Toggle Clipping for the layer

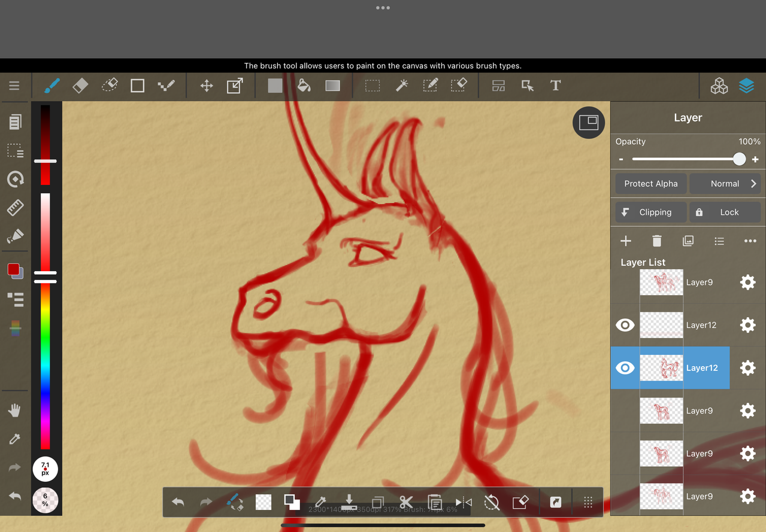point(651,212)
